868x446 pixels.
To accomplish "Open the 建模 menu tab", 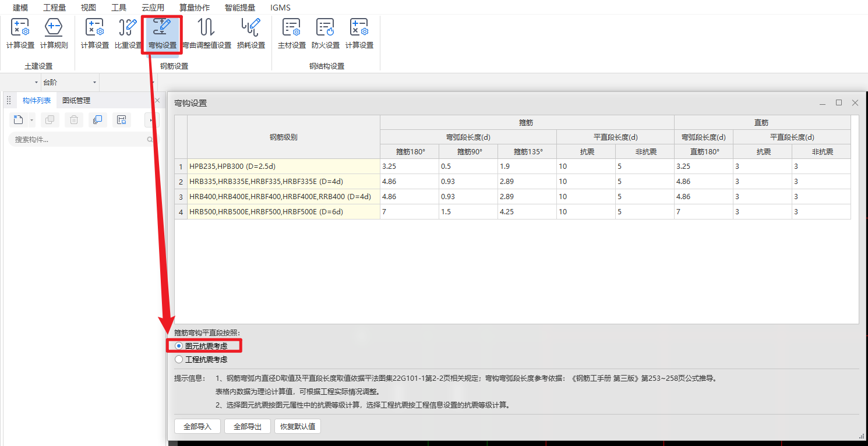I will coord(20,8).
